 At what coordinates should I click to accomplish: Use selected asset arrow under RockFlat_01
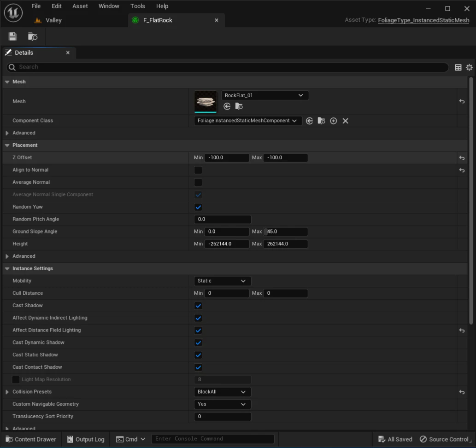(x=227, y=106)
